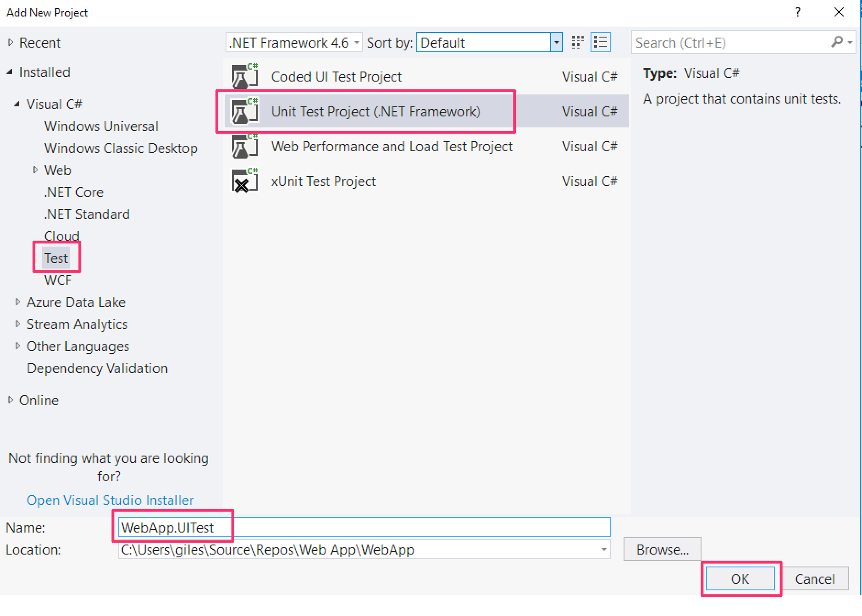Select Dependency Validation category

pyautogui.click(x=97, y=368)
